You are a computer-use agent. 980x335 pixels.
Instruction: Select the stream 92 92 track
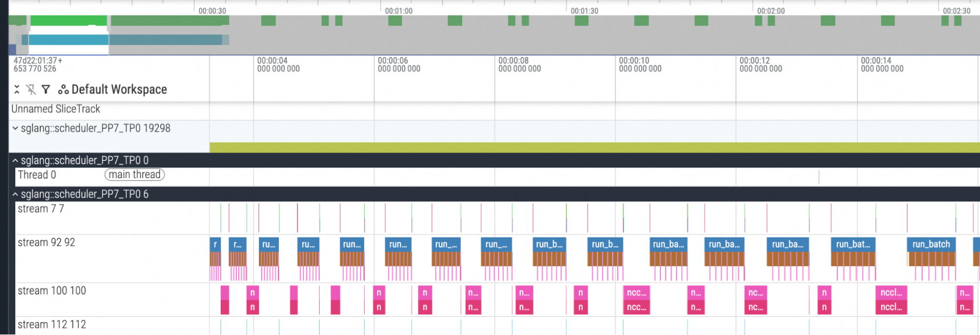[x=46, y=243]
